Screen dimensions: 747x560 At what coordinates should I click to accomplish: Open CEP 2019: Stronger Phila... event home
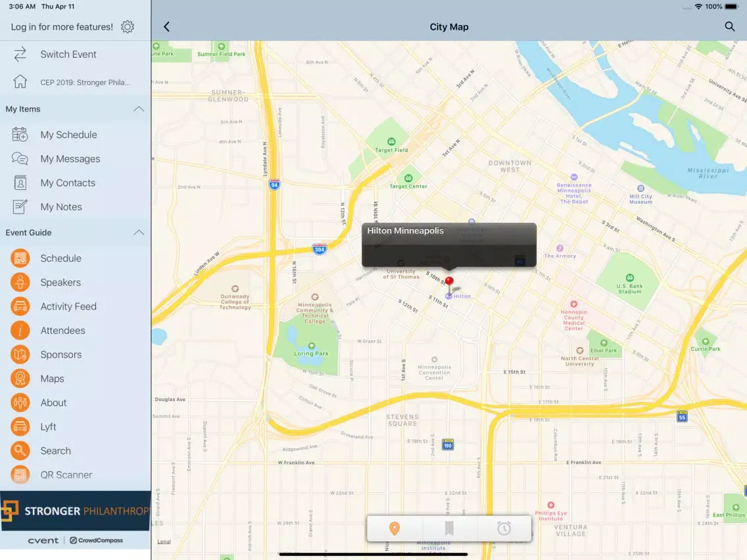[x=75, y=82]
